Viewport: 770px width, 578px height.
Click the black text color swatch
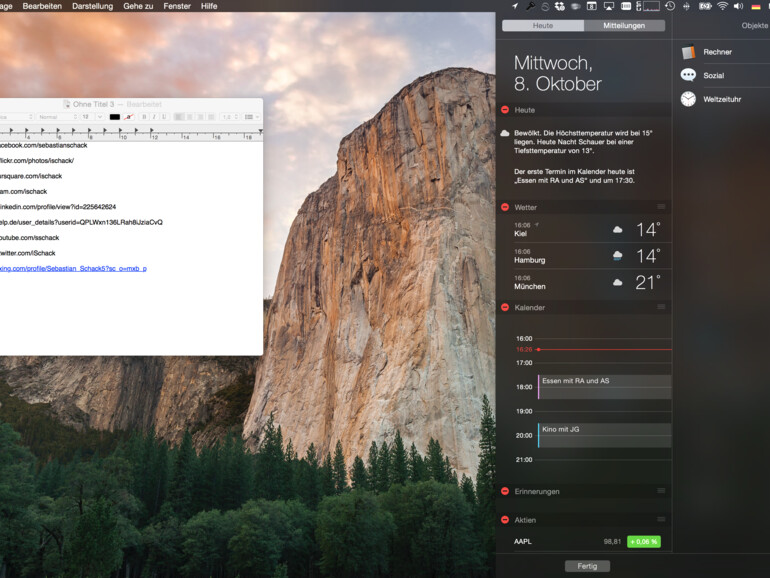click(114, 117)
